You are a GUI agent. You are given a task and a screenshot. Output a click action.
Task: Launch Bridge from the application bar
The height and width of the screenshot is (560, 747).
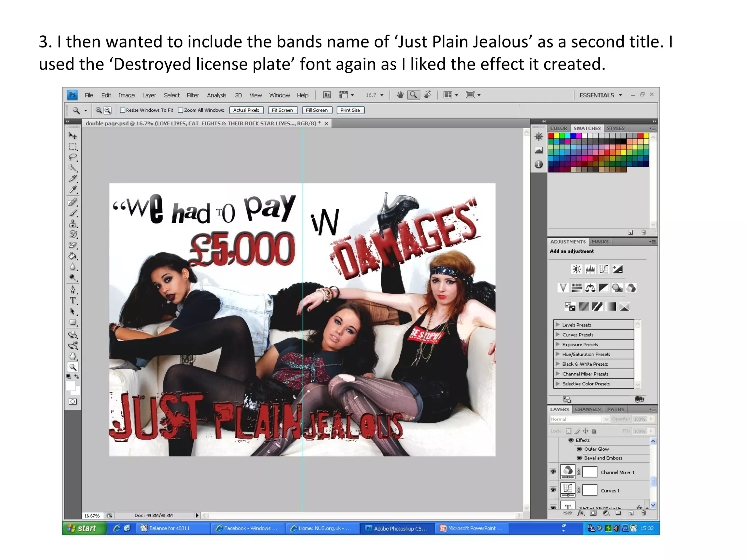coord(327,95)
